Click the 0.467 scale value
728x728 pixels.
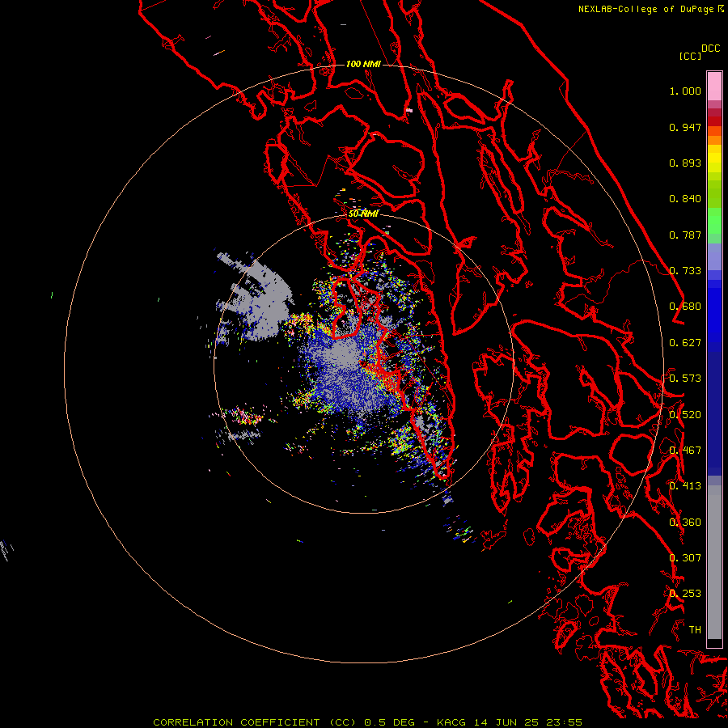(685, 450)
